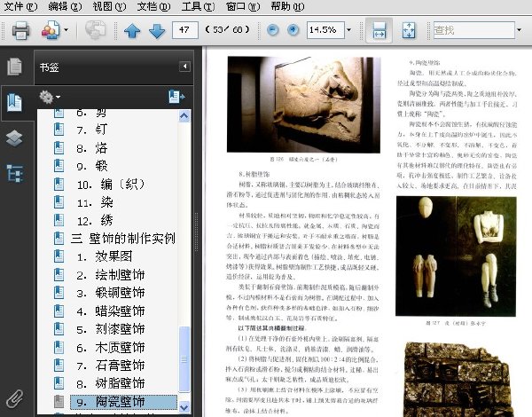Select bookmark 8. 树脂壁饰

[x=111, y=383]
